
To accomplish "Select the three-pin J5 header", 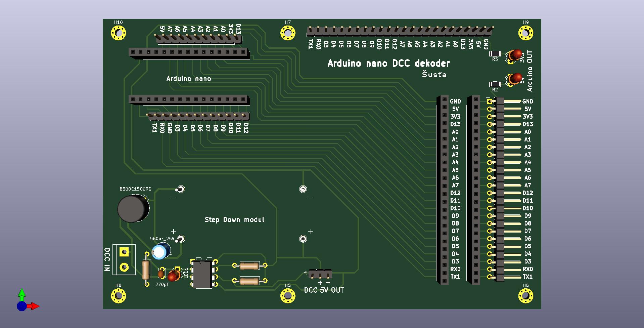I will pos(320,274).
